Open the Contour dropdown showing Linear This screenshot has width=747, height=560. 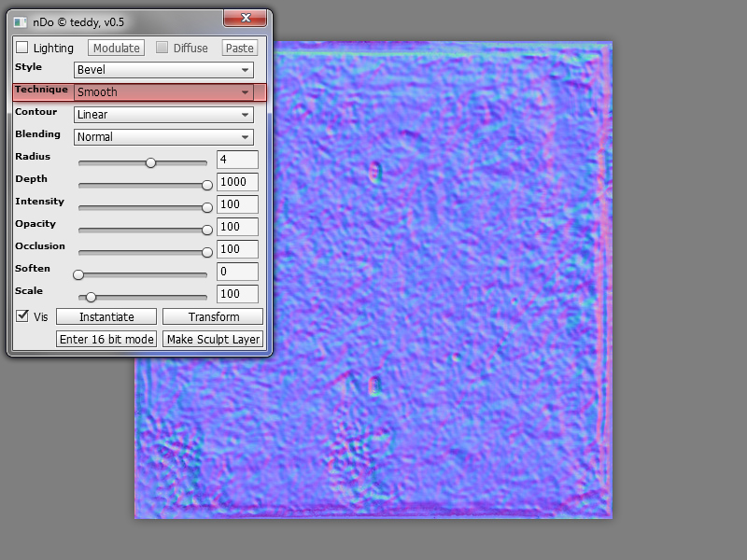coord(163,114)
